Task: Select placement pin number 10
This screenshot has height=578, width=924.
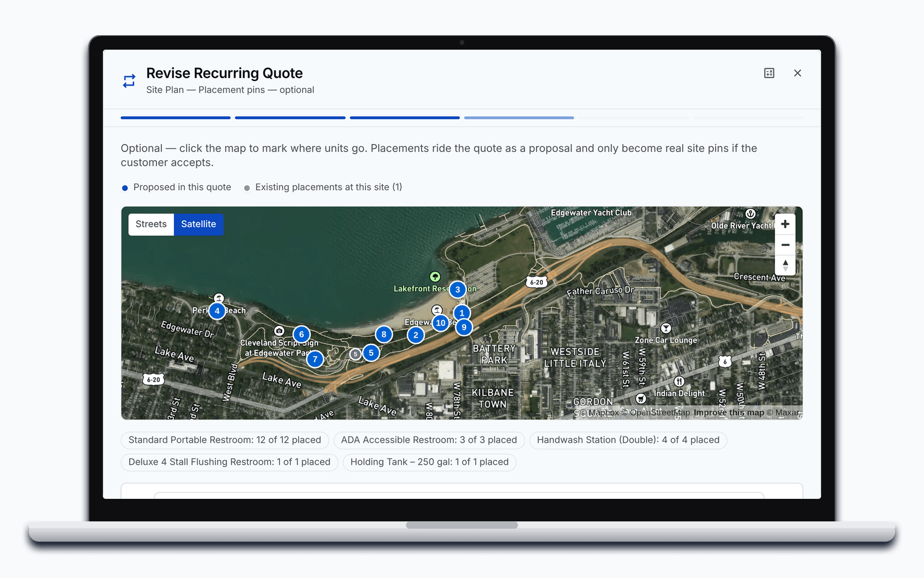Action: coord(441,323)
